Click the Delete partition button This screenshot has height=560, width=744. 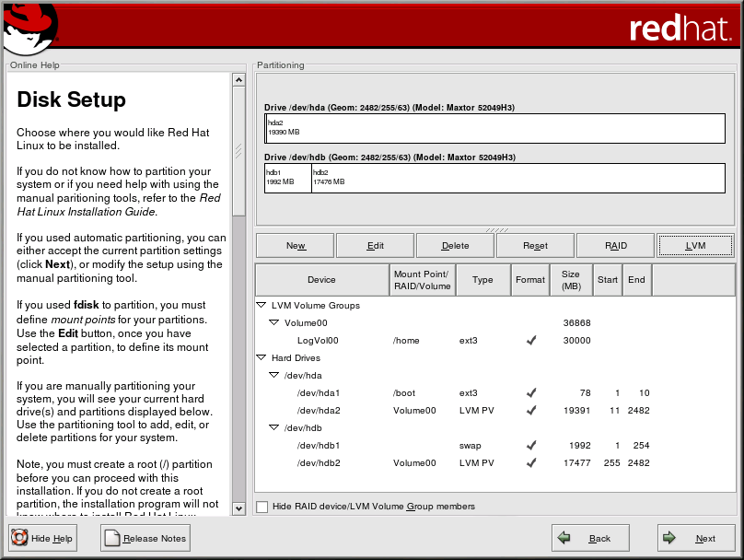pyautogui.click(x=455, y=246)
